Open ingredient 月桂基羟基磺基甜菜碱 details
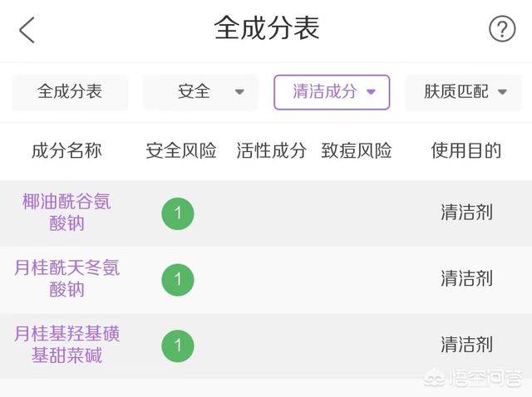This screenshot has width=532, height=397. pos(66,345)
